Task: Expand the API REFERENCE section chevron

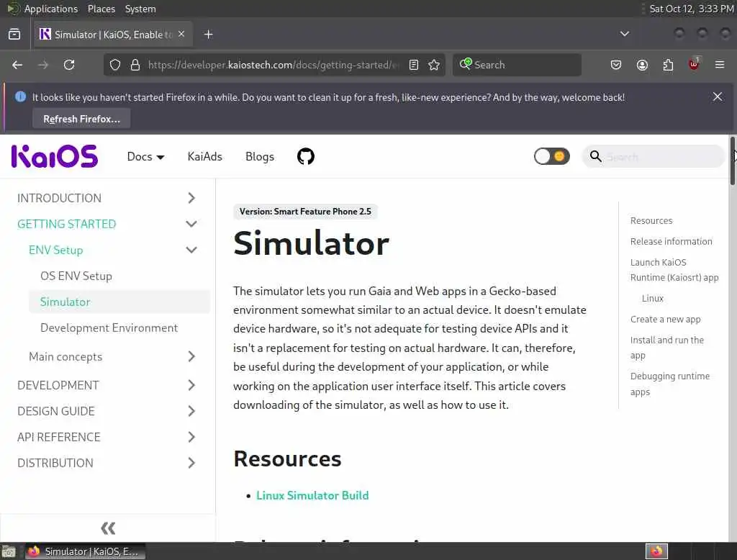Action: 191,437
